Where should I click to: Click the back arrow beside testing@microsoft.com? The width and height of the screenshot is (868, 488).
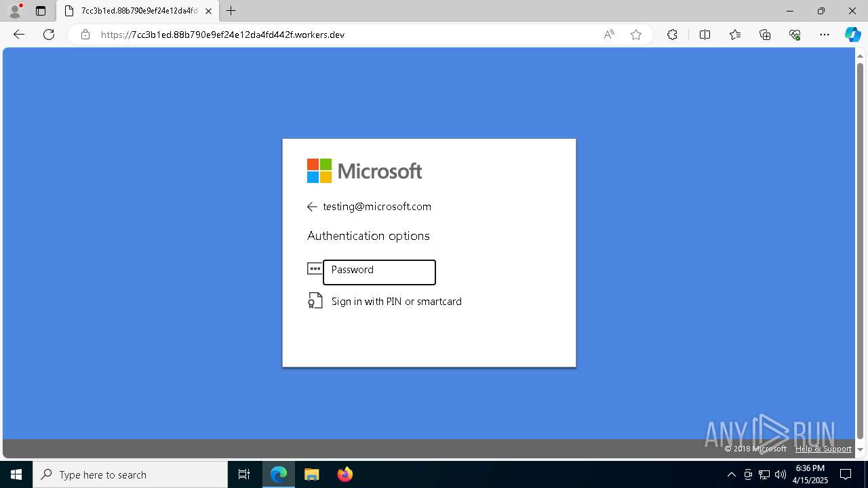click(312, 207)
